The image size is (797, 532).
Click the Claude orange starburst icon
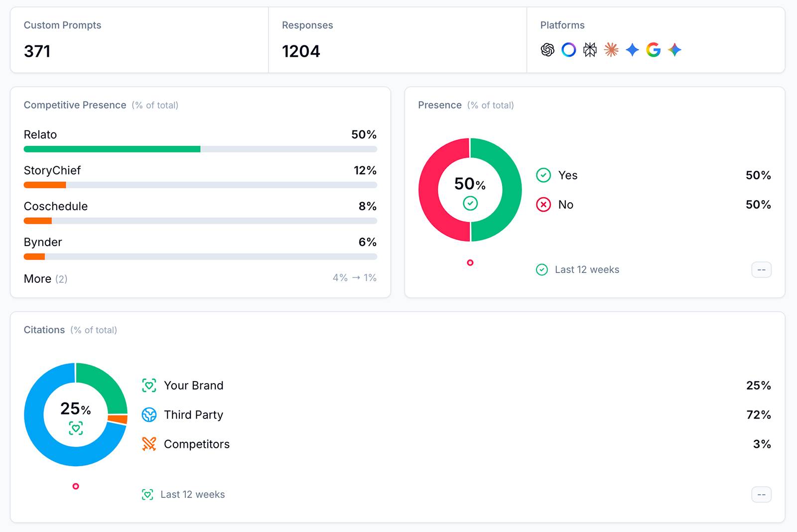[x=611, y=50]
